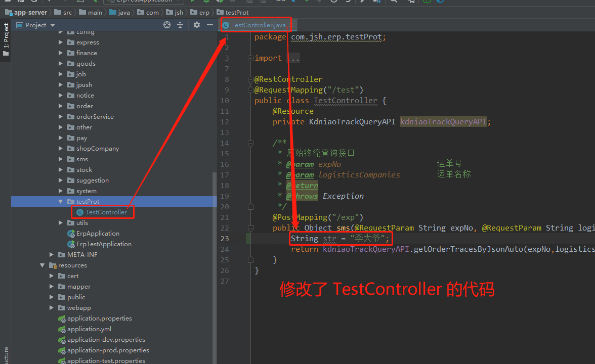Expand the notice folder

(61, 96)
